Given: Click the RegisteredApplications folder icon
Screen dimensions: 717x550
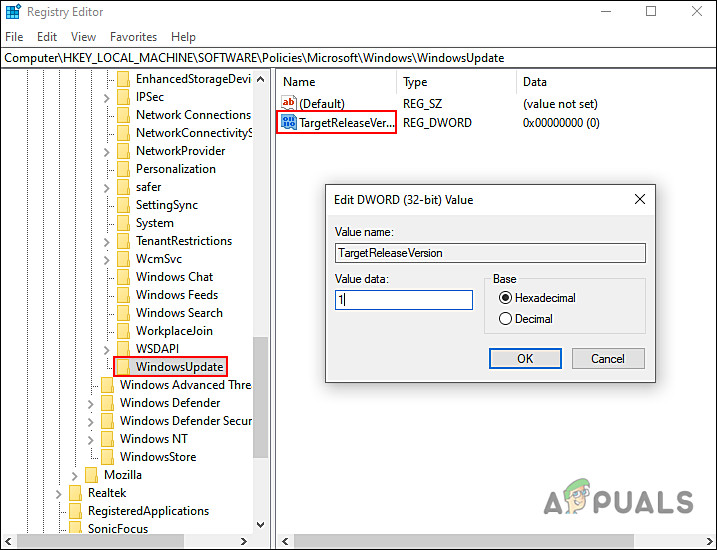Looking at the screenshot, I should coord(75,511).
